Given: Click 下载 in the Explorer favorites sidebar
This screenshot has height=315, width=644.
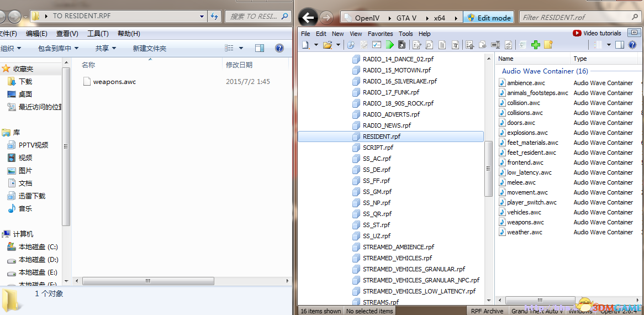Looking at the screenshot, I should coord(20,82).
